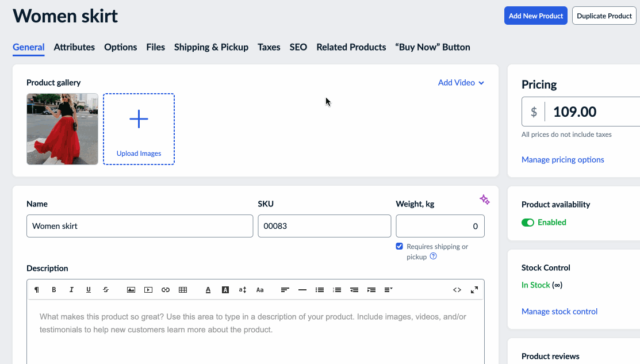Insert image via editor toolbar icon

[131, 290]
